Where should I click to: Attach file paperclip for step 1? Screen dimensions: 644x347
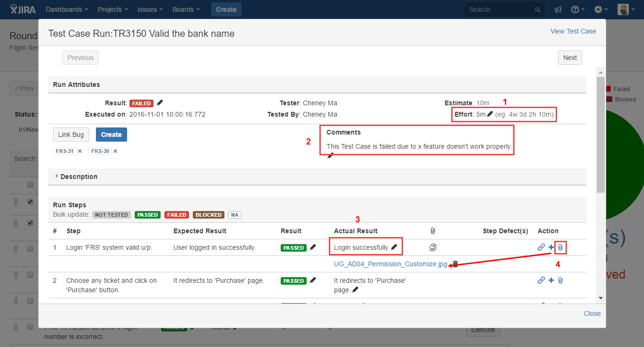click(560, 247)
